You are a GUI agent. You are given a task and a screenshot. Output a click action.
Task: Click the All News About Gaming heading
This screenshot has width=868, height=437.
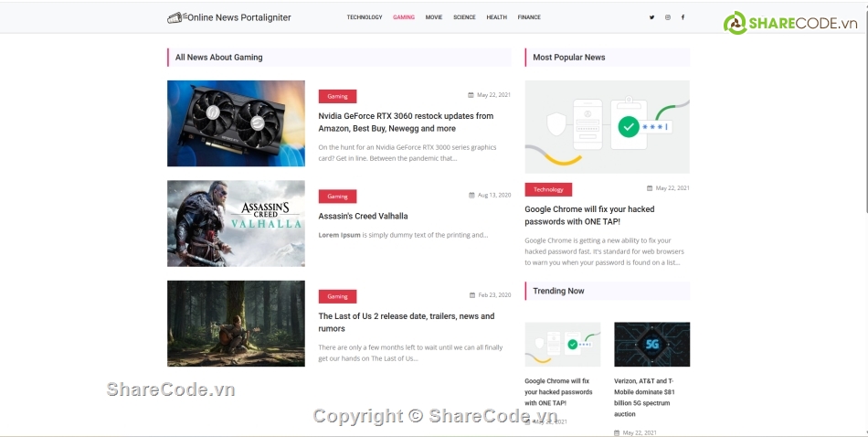pos(218,57)
